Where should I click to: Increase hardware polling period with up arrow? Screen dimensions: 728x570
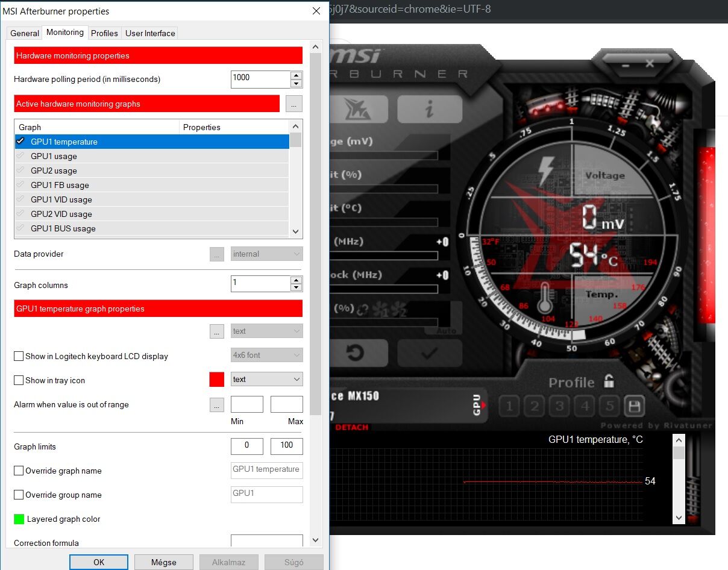[296, 75]
